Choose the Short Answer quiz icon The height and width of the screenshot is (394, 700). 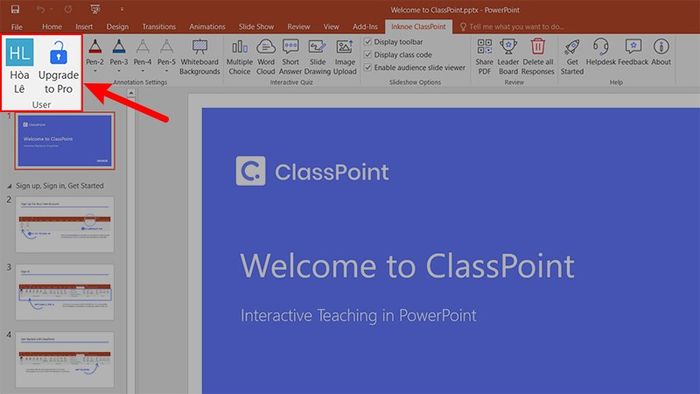coord(291,57)
